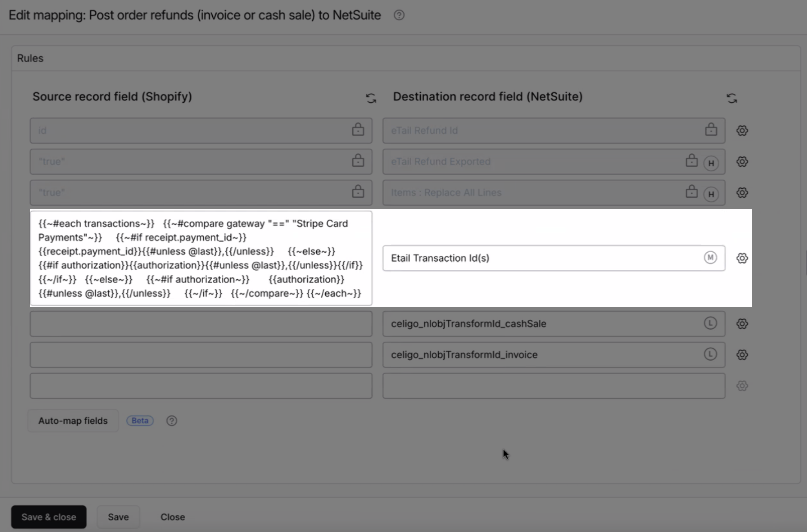Screen dimensions: 807x532
Task: Click M badge in Etail Transaction Id(s) field
Action: pyautogui.click(x=710, y=257)
